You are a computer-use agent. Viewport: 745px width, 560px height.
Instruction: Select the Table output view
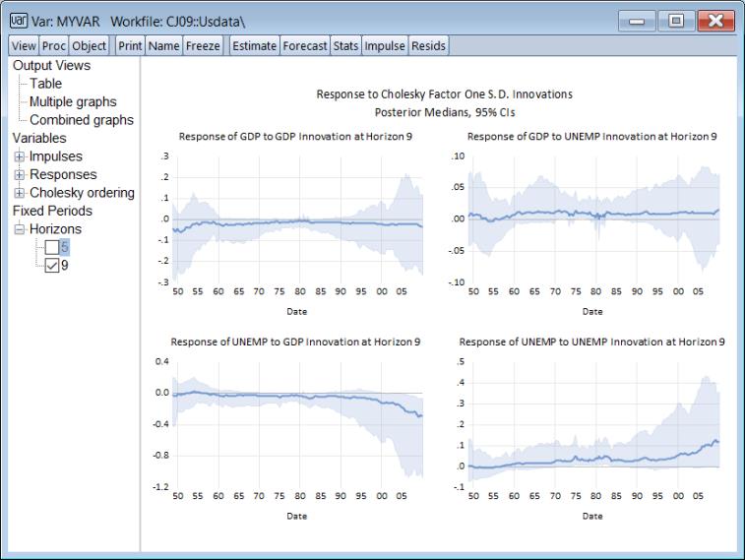pyautogui.click(x=45, y=84)
